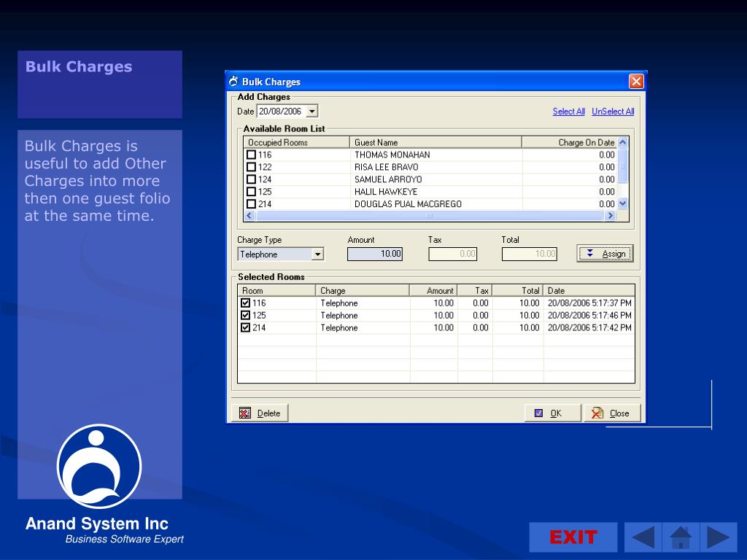Click the home navigation icon
Screen dimensions: 747x560
coord(681,537)
